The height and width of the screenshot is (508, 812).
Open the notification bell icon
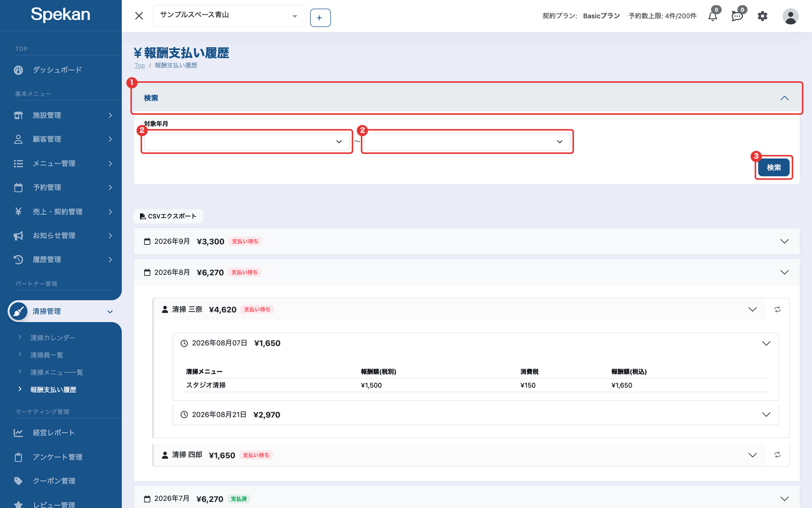[713, 16]
